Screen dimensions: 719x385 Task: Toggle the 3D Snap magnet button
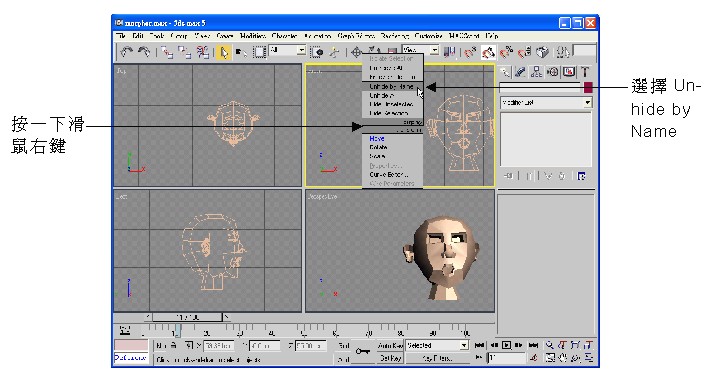(x=470, y=53)
